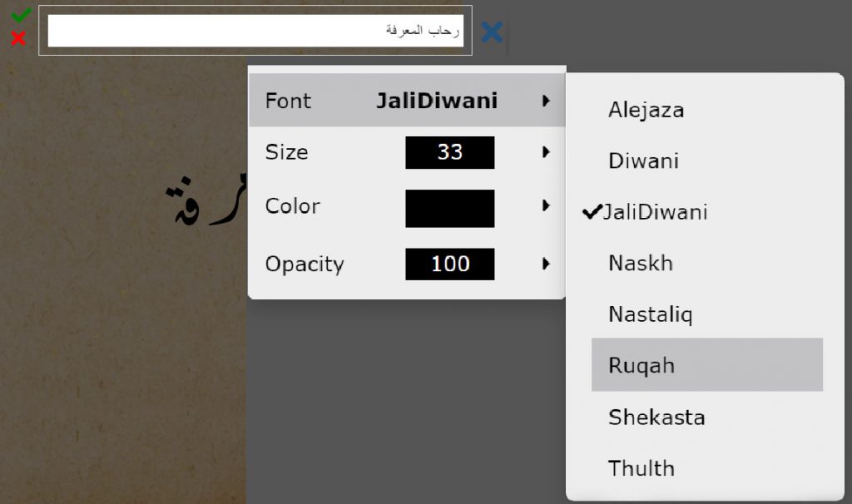
Task: Click the green checkmark to confirm text
Action: (22, 14)
